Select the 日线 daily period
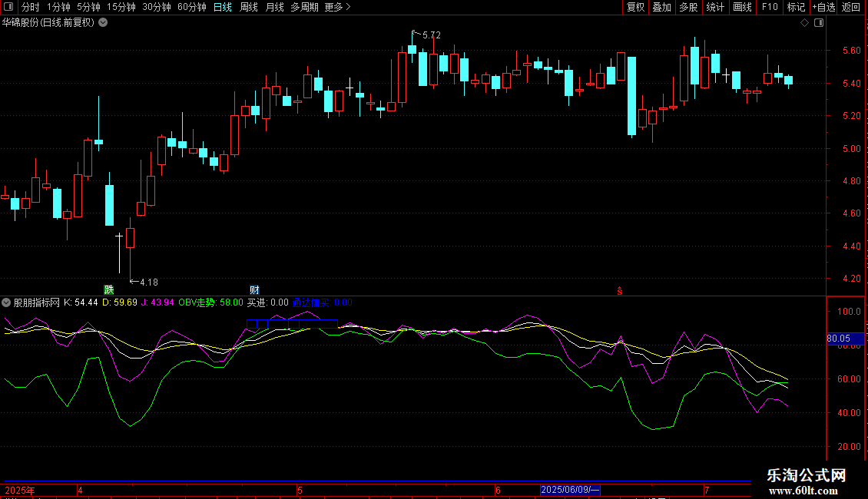The image size is (868, 499). click(223, 7)
